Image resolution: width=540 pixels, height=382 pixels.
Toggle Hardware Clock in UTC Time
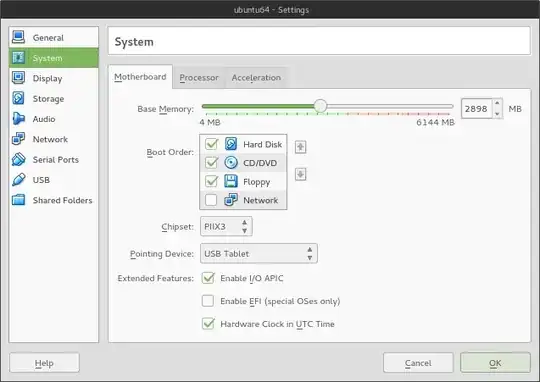(208, 324)
